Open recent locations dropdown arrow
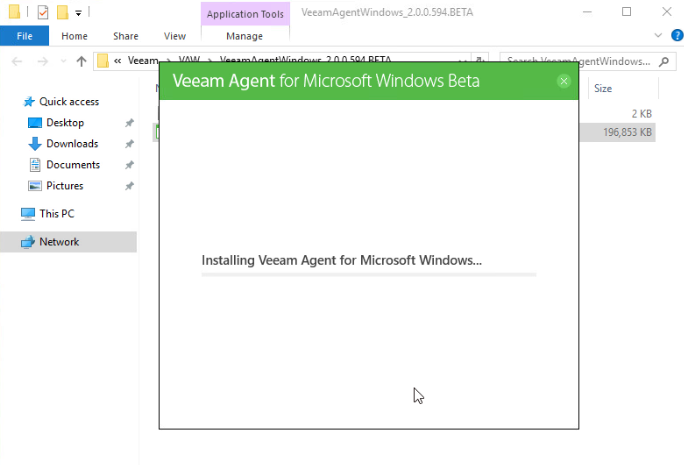Viewport: 684px width, 465px height. 63,62
